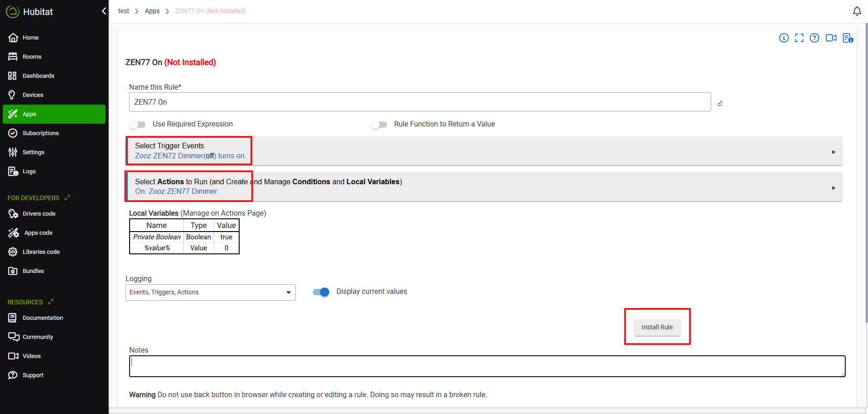
Task: Click the Settings sliders icon
Action: [13, 152]
